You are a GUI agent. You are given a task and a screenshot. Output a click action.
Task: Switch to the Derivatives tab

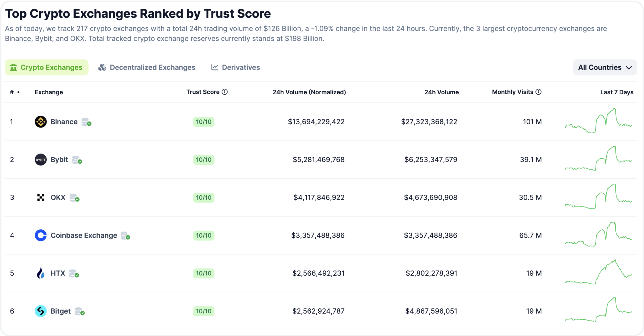click(235, 67)
